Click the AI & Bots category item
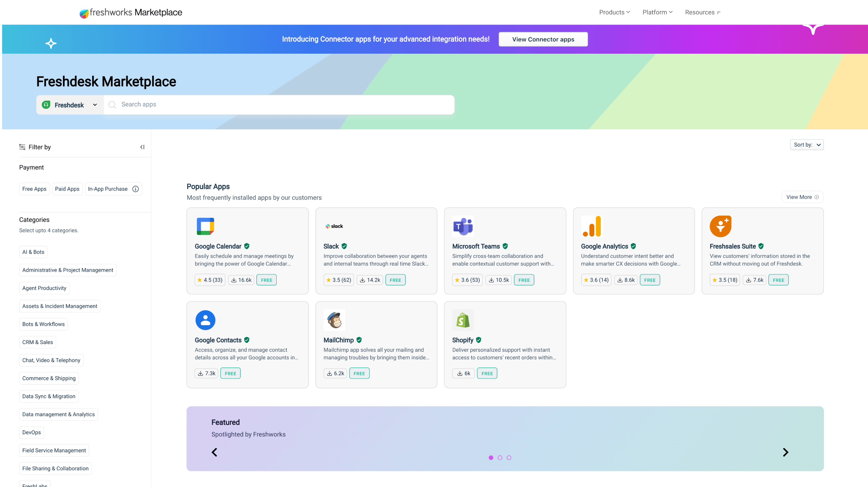The height and width of the screenshot is (487, 868). (32, 252)
